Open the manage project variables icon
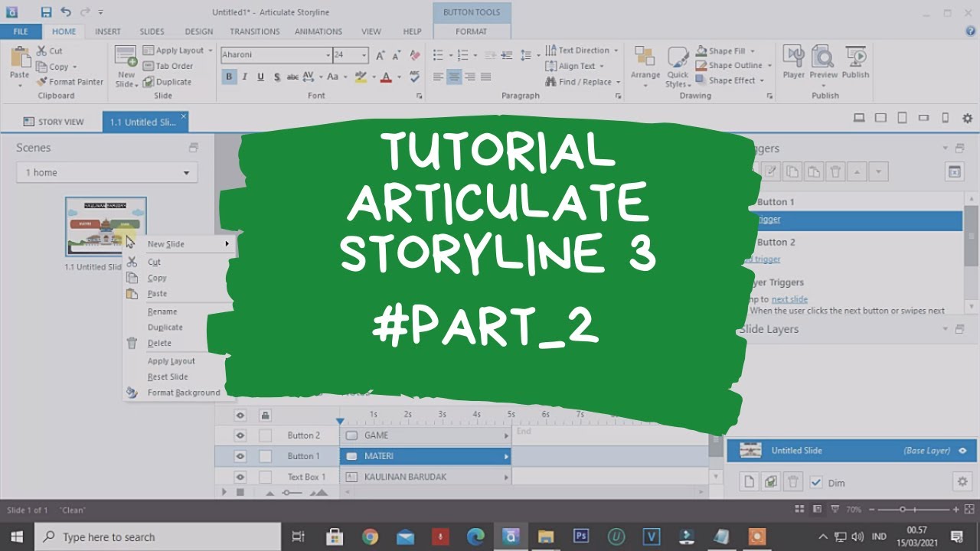 pos(954,172)
